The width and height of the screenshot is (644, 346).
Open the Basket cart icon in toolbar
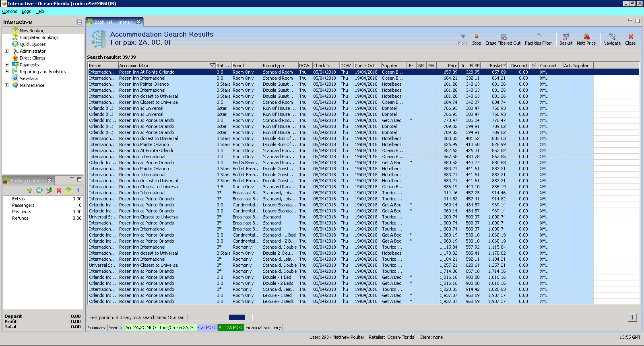566,37
